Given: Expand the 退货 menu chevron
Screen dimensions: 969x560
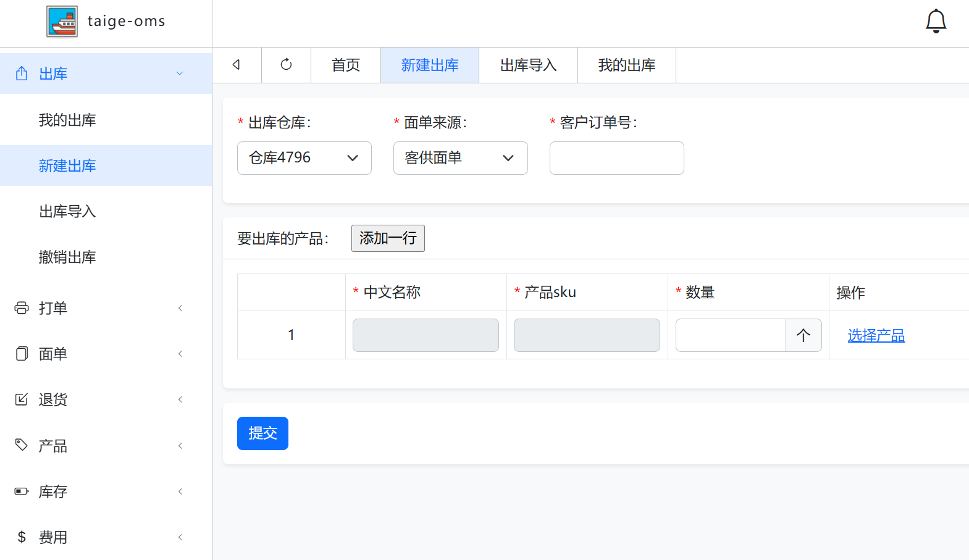Looking at the screenshot, I should [180, 399].
